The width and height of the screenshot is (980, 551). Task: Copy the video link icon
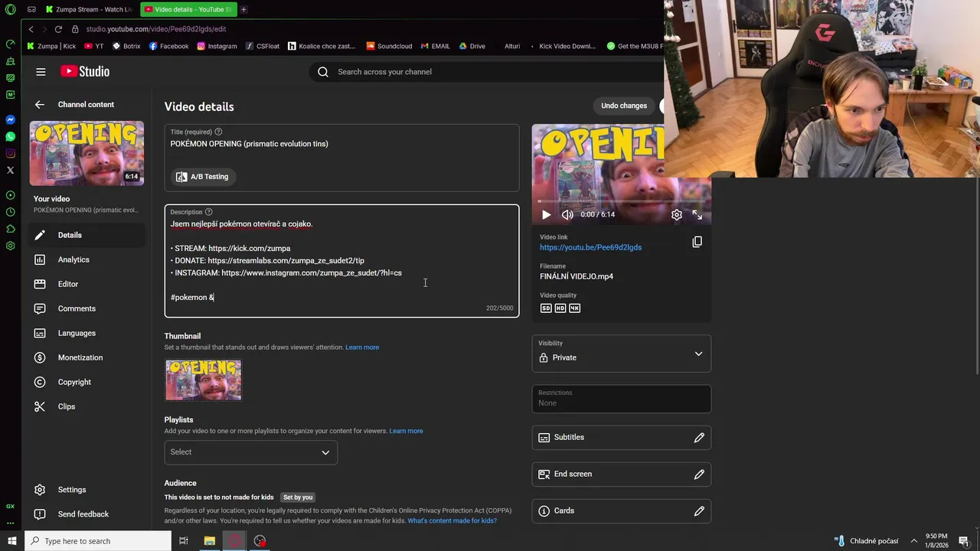click(x=697, y=242)
